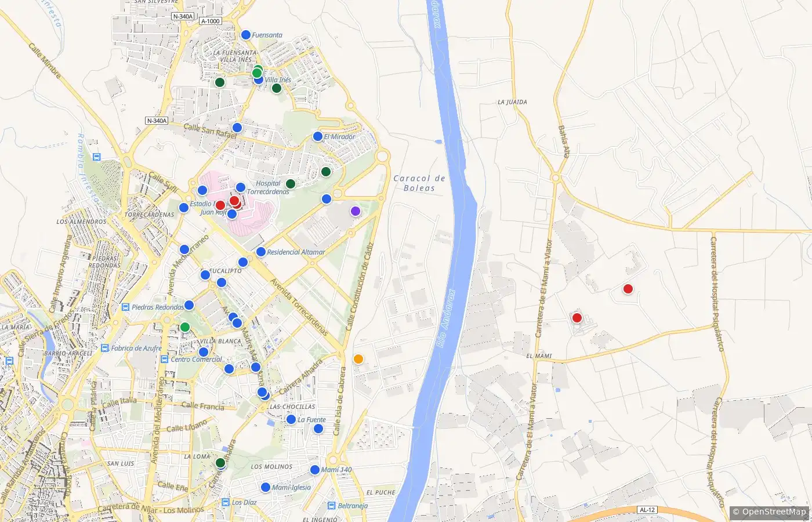Select the blue marker at El Mirador

pyautogui.click(x=317, y=136)
